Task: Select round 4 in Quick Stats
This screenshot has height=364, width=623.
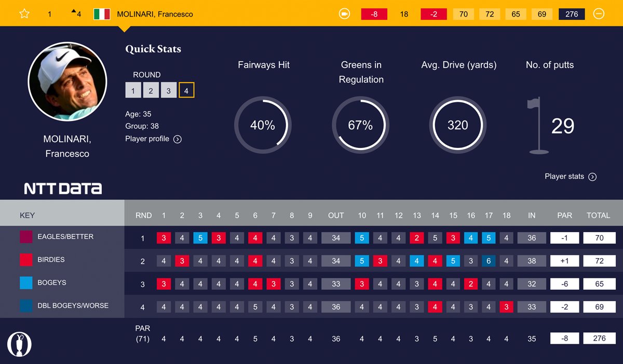Action: coord(186,90)
